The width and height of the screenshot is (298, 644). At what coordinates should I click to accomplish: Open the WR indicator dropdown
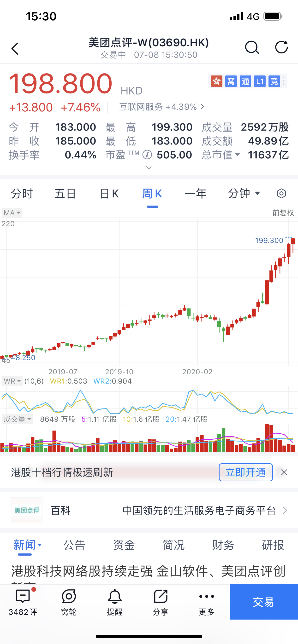12,381
